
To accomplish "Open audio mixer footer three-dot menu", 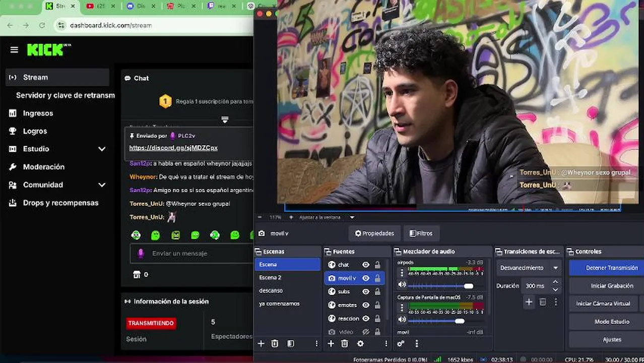I will [x=417, y=343].
